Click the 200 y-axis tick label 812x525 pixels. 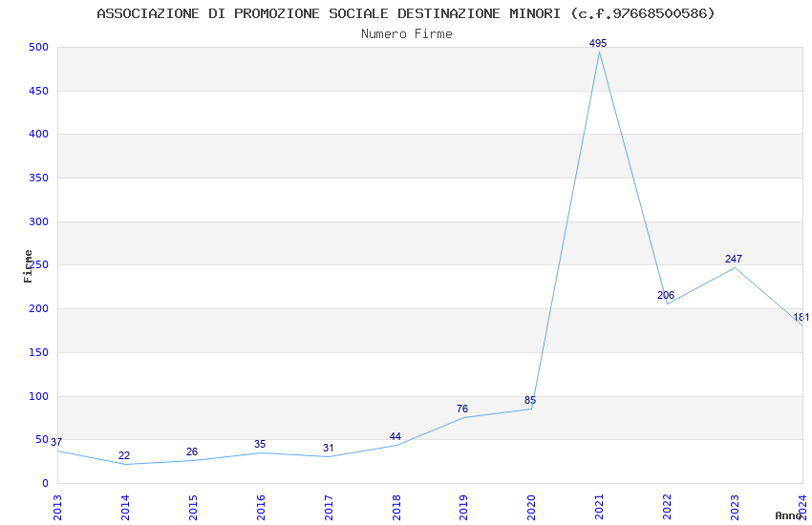(x=38, y=308)
